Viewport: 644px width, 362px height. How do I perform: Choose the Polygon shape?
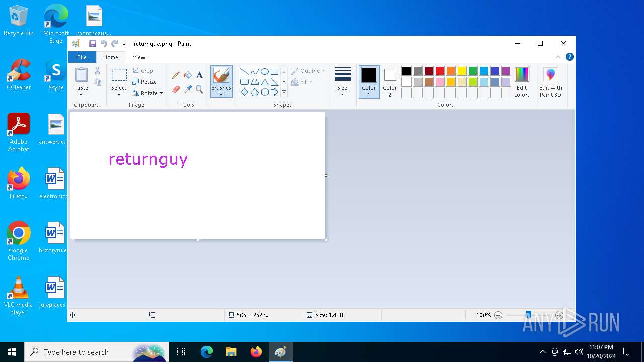point(254,82)
